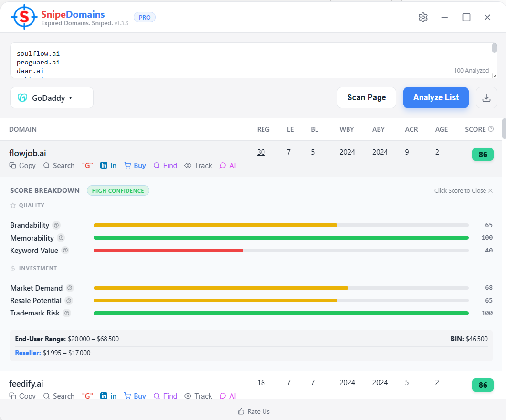Open the REG value 18 link for feedify.ai
This screenshot has height=420, width=506.
tap(261, 383)
